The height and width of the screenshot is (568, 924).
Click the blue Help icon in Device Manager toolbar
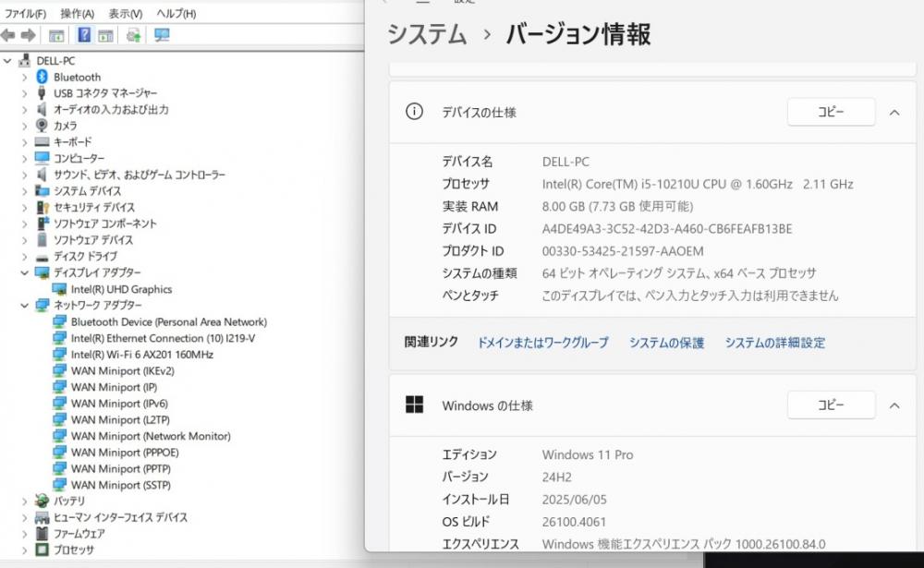click(84, 35)
